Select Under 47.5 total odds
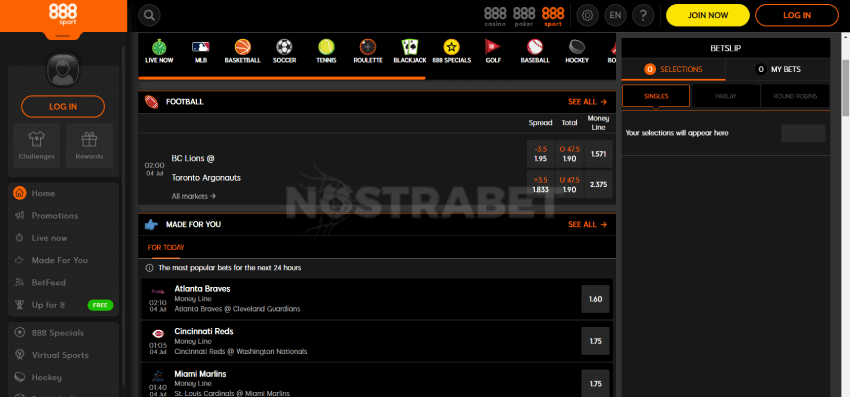This screenshot has width=850, height=397. [x=569, y=184]
